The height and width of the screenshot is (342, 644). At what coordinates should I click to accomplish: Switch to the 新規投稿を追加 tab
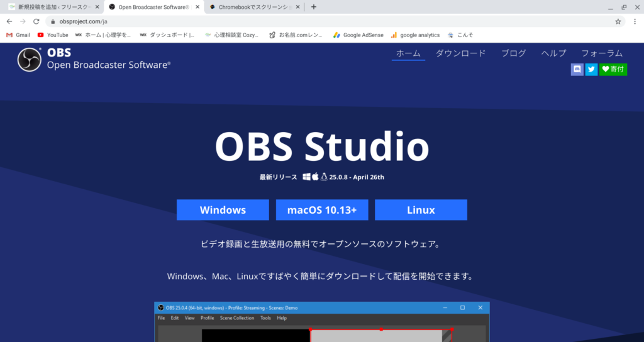pyautogui.click(x=53, y=7)
